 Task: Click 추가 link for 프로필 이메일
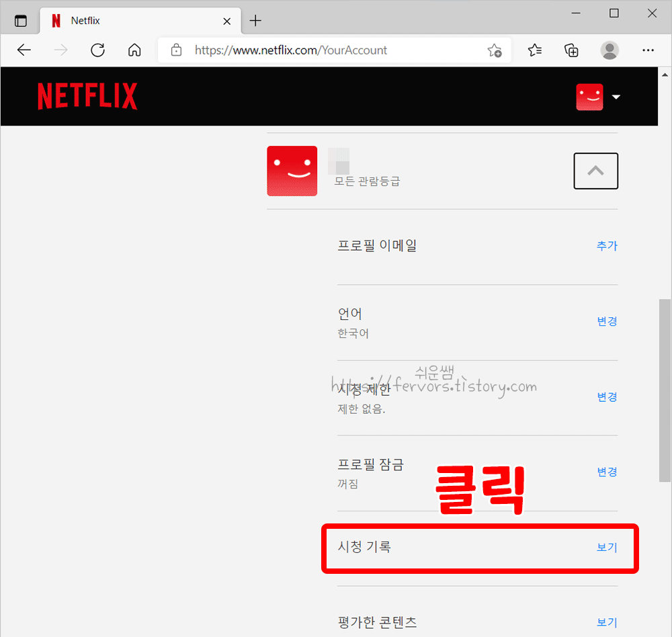607,246
